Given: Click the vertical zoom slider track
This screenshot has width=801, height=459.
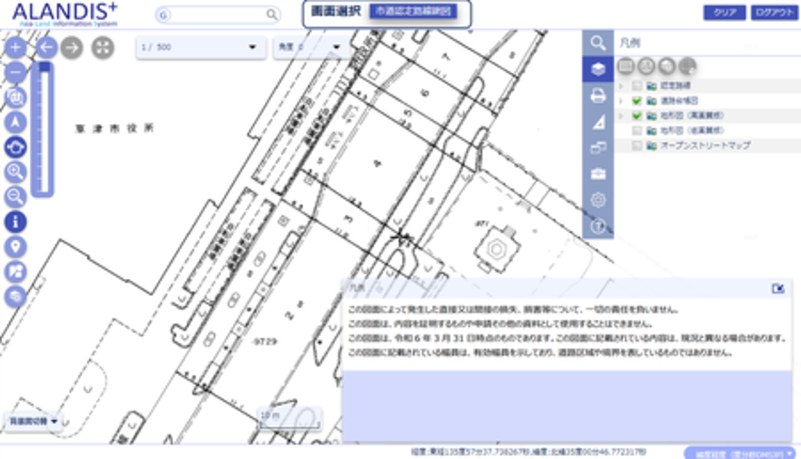Looking at the screenshot, I should pyautogui.click(x=44, y=132).
